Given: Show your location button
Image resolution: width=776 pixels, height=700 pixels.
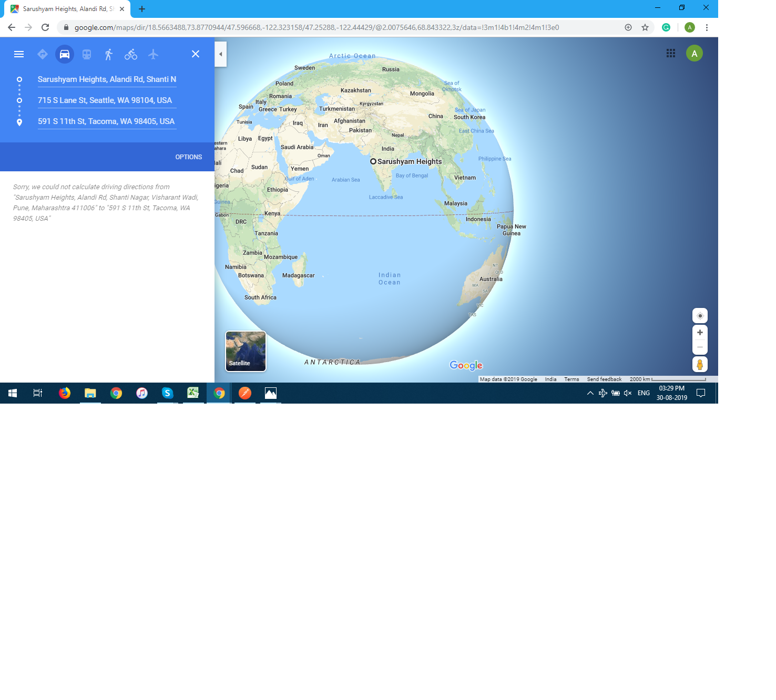Looking at the screenshot, I should coord(700,316).
